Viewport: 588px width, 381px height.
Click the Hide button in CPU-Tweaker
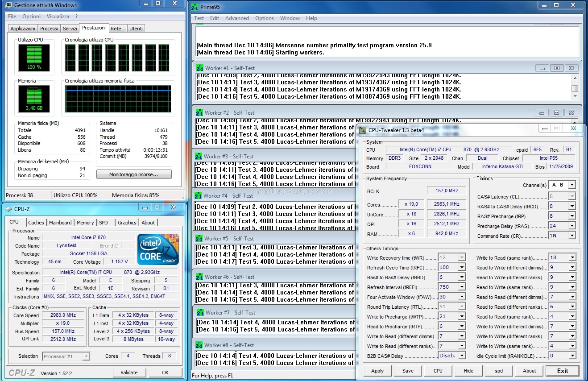click(x=468, y=371)
